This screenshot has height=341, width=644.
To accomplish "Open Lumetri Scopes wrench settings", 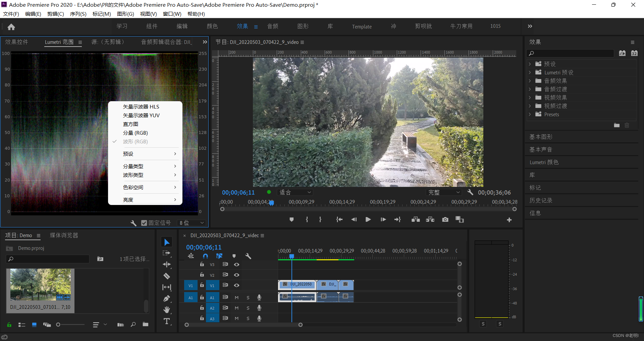I will (x=133, y=223).
